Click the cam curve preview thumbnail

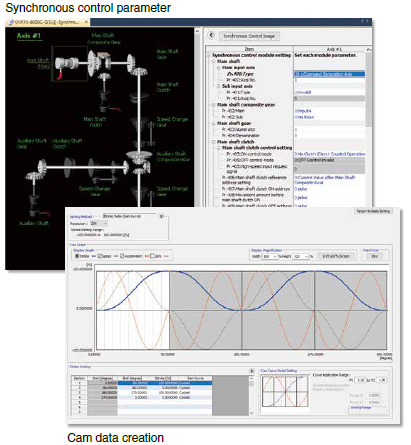pyautogui.click(x=285, y=391)
